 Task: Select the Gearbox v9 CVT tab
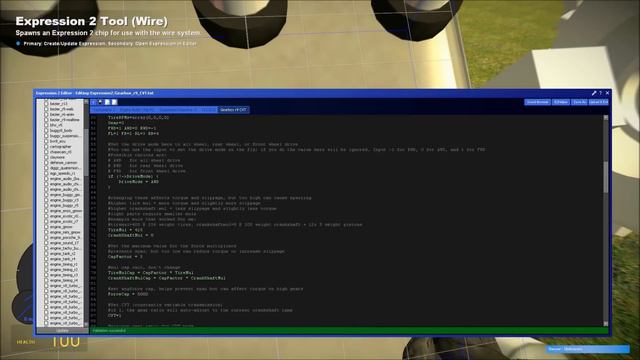tap(233, 110)
